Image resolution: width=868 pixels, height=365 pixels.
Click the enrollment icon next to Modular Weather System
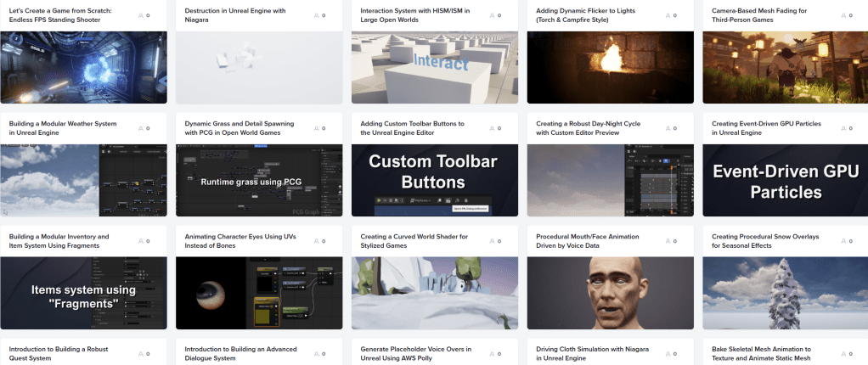(141, 128)
